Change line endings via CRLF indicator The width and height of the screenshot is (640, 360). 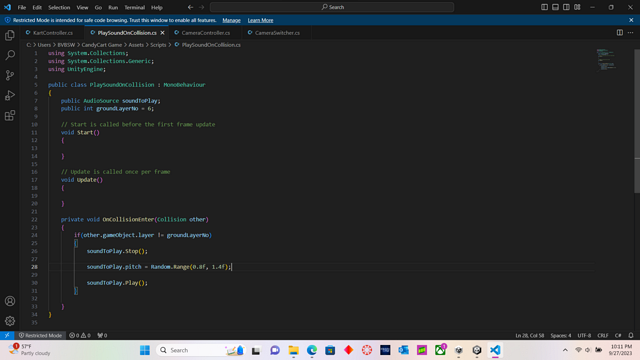[x=603, y=335]
